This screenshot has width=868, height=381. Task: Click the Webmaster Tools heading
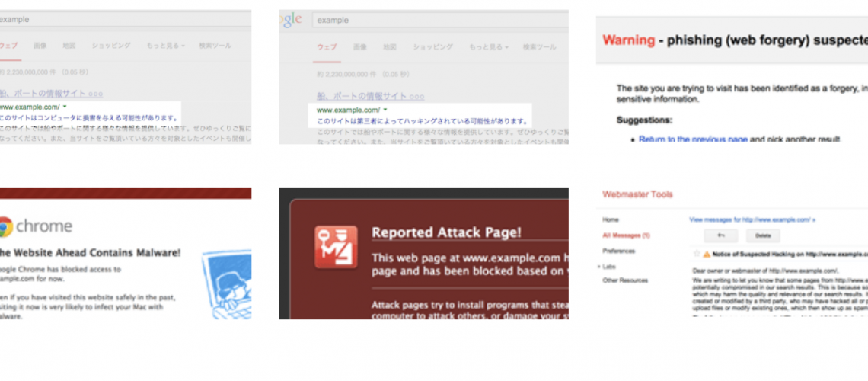coord(637,194)
